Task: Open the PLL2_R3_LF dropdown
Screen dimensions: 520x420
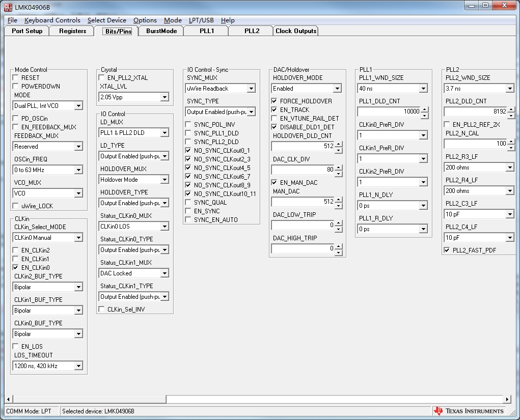Action: [x=479, y=167]
